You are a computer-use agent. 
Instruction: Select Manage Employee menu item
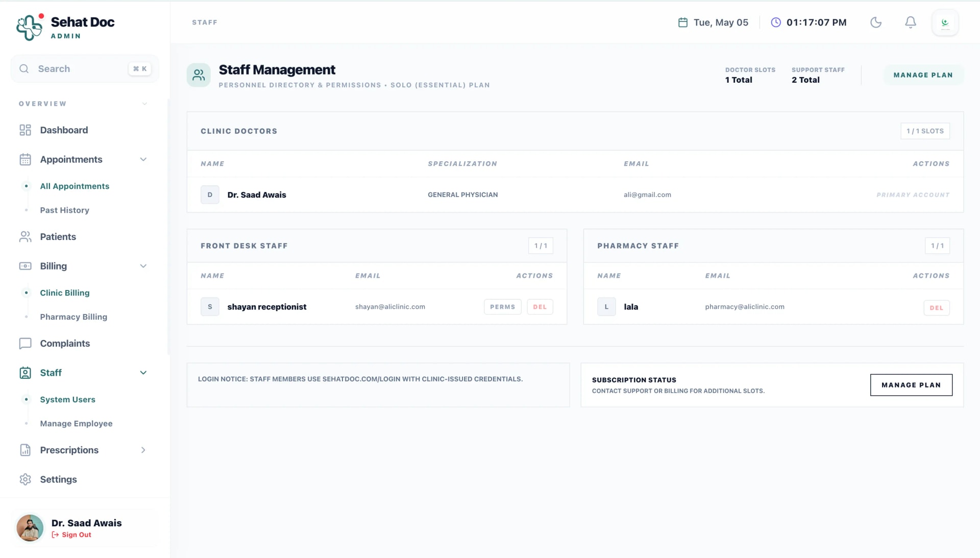(76, 424)
